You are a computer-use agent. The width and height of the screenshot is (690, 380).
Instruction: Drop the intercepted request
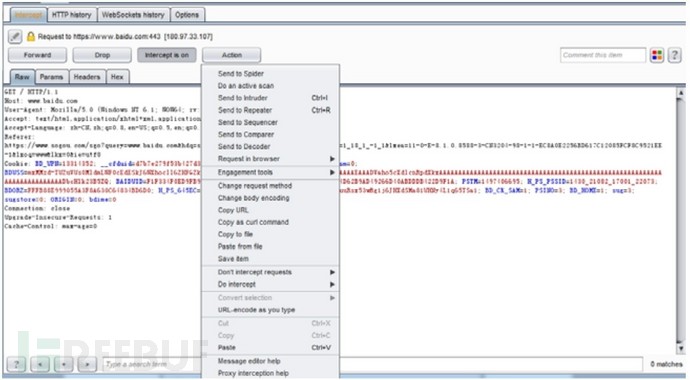(x=102, y=55)
